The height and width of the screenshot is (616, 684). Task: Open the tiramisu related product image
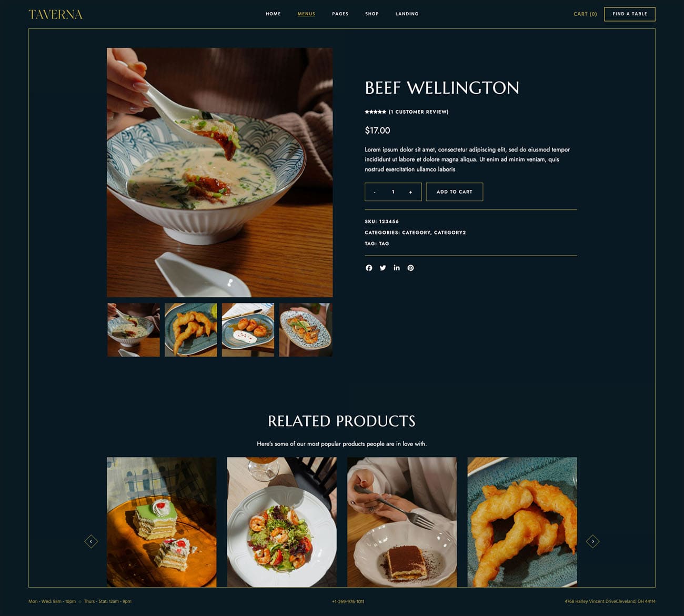coord(402,522)
